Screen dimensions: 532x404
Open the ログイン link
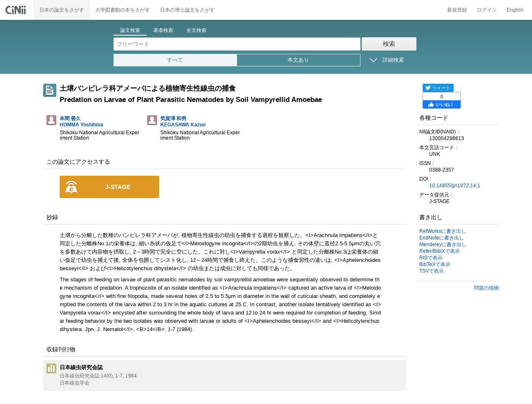coord(487,10)
